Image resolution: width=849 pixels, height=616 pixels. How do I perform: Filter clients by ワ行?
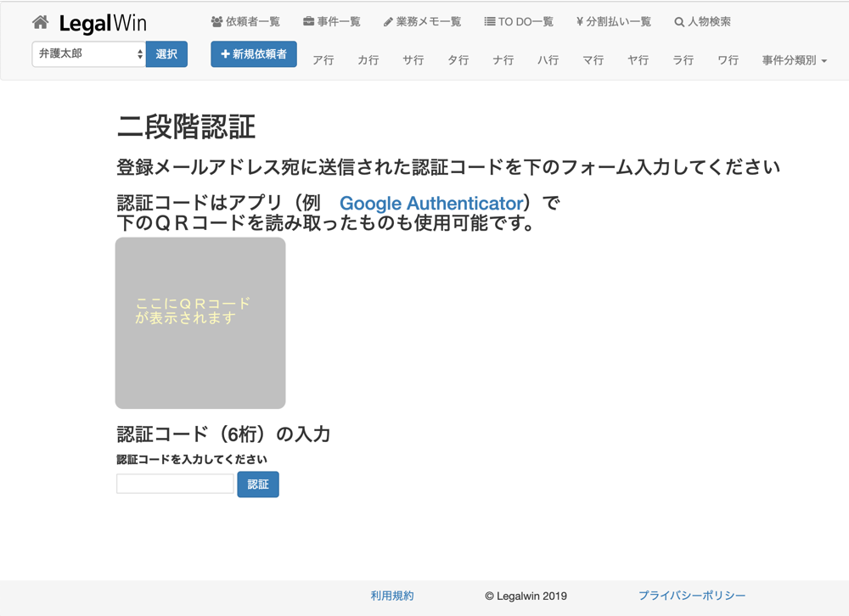pos(728,60)
